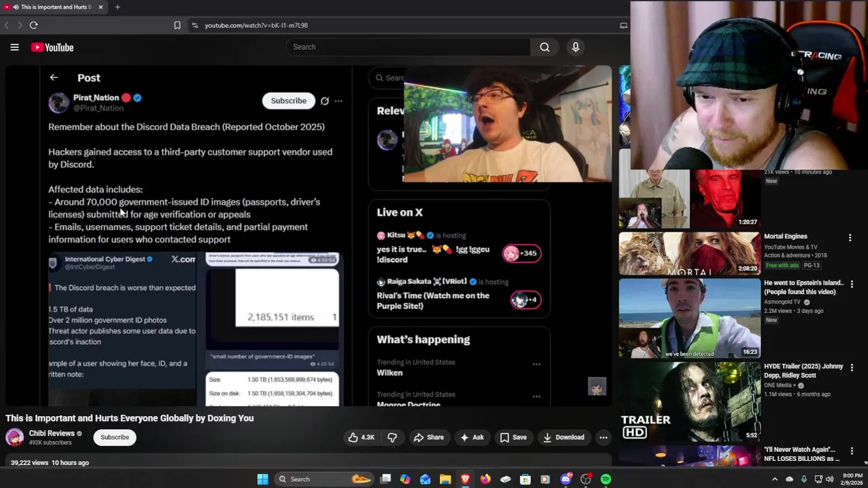Click the Asmongold TV channel name
Screen dimensions: 868x488
(x=782, y=302)
